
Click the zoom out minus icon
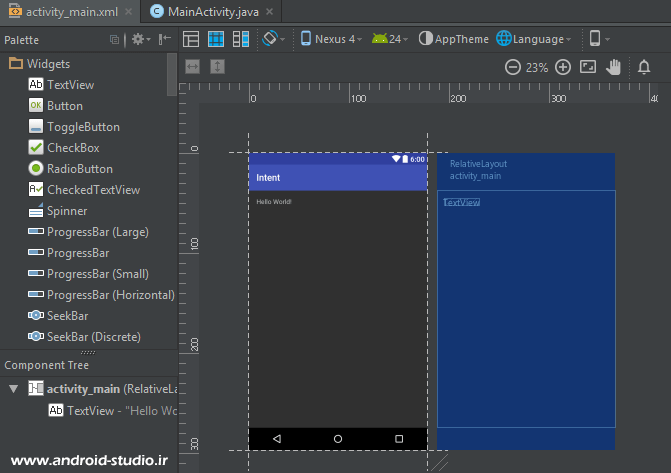point(512,67)
